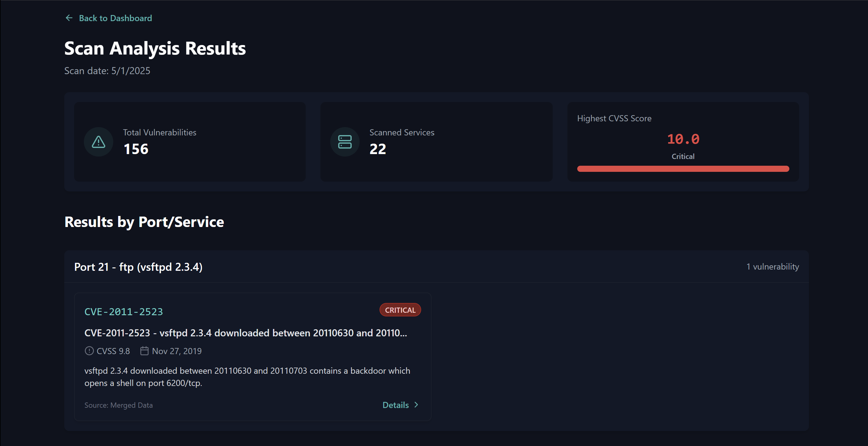This screenshot has height=446, width=868.
Task: Select the Scan Analysis Results heading
Action: click(x=155, y=48)
